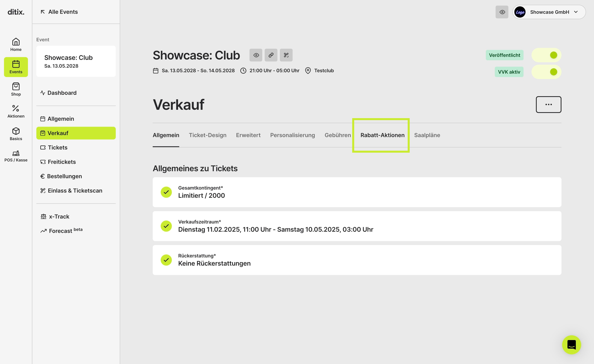Show event QR code icon
594x364 pixels.
[286, 55]
